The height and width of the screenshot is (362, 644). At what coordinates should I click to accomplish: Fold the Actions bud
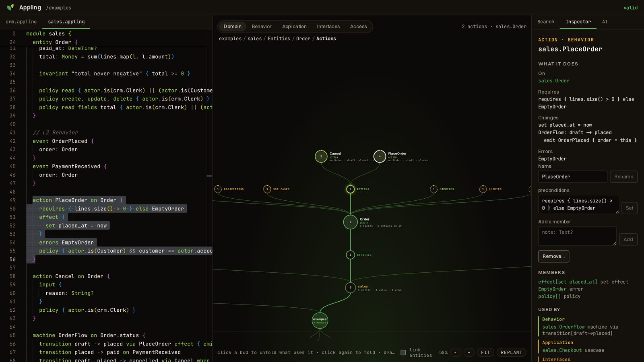[x=351, y=189]
